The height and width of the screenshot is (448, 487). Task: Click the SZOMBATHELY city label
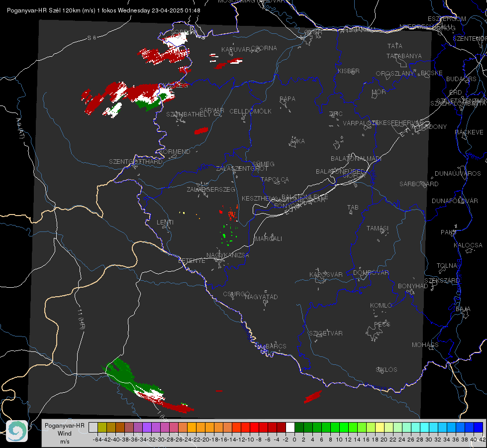point(188,114)
